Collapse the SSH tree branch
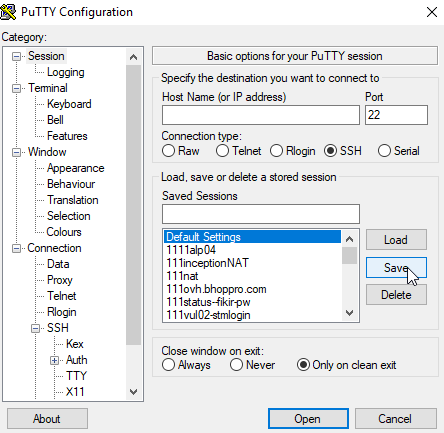The height and width of the screenshot is (433, 444). coord(35,328)
